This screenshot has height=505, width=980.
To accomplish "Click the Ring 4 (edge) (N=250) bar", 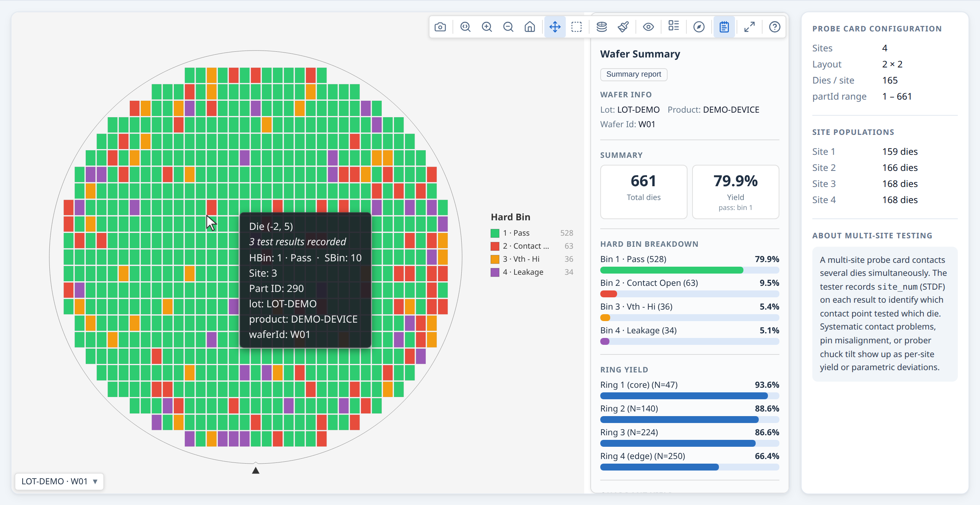I will 689,467.
